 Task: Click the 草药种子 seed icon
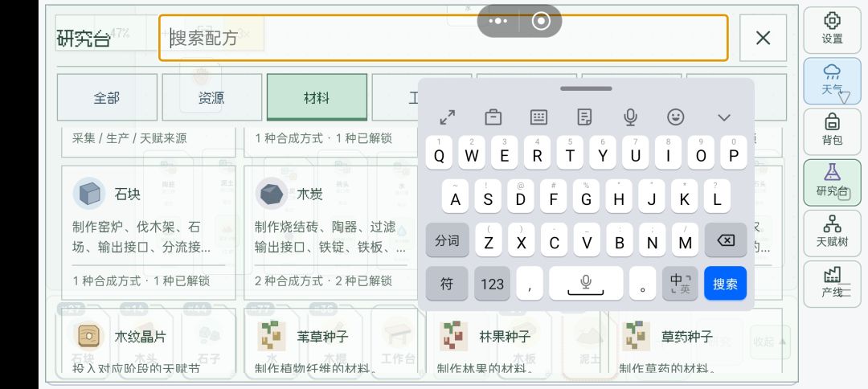click(x=636, y=336)
